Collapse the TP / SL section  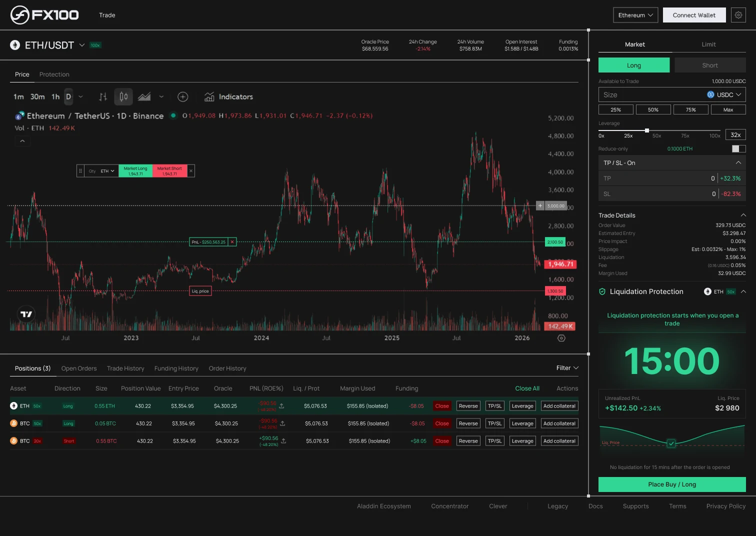coord(738,163)
